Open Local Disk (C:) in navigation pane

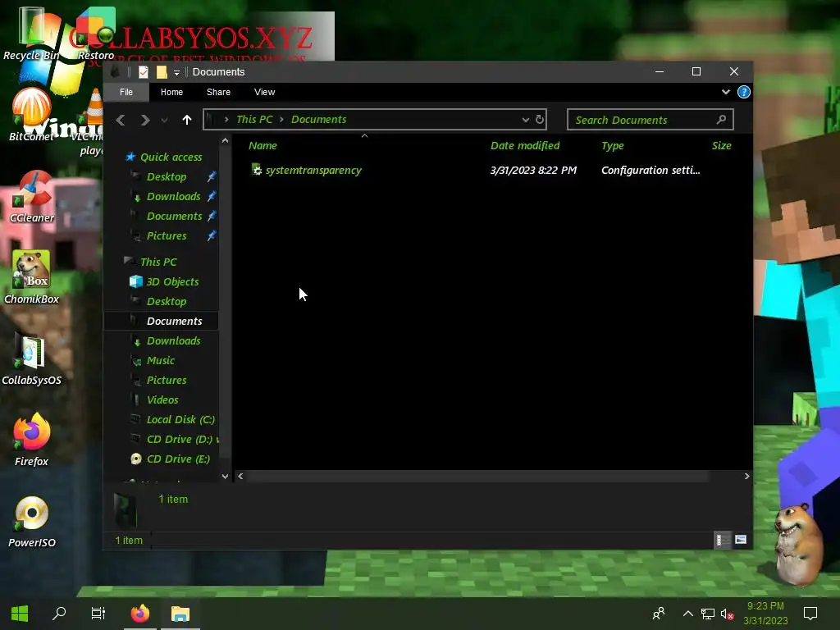(180, 420)
